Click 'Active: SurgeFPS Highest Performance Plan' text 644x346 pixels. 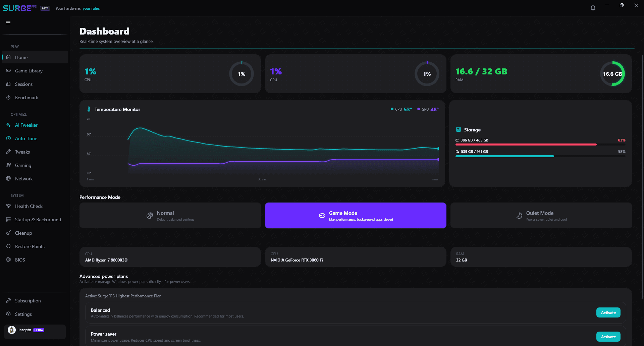point(123,296)
